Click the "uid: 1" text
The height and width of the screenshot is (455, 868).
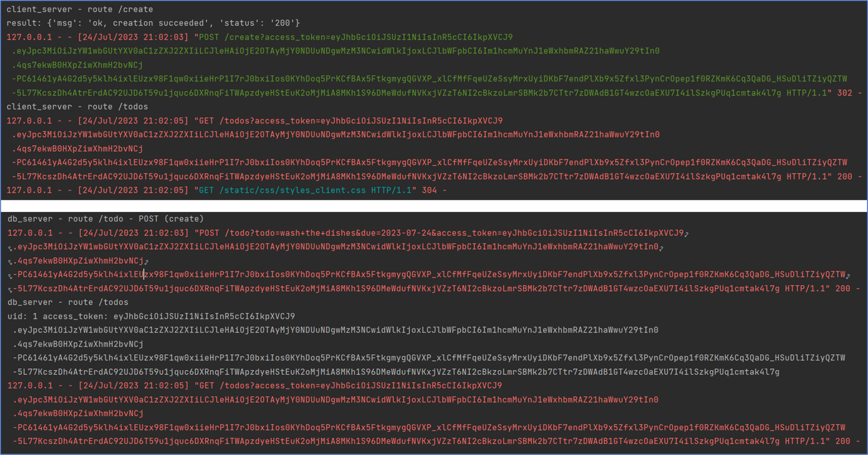click(22, 316)
